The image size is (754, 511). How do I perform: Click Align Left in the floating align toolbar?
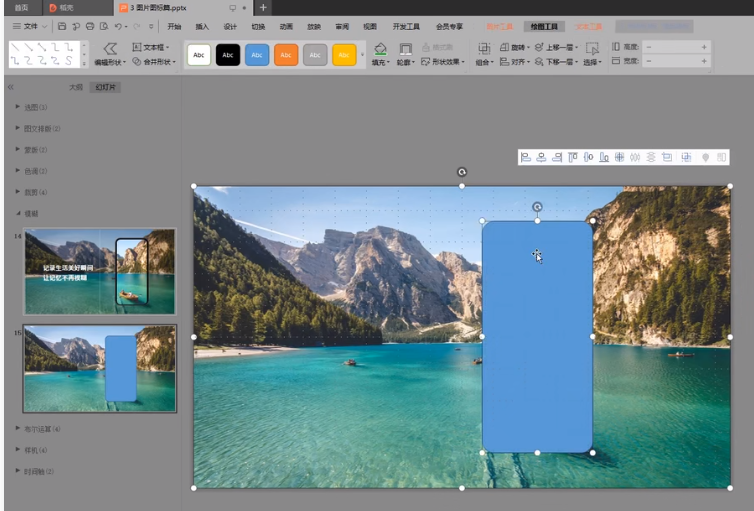526,157
